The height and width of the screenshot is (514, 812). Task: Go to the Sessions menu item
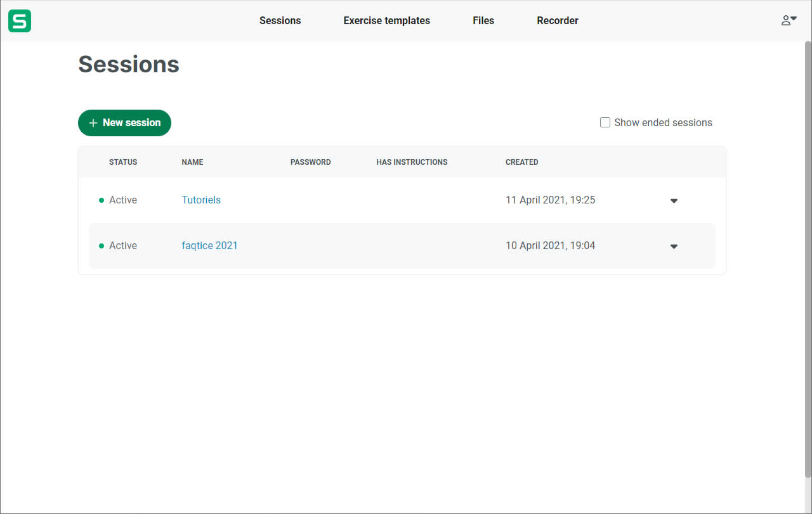pos(280,20)
